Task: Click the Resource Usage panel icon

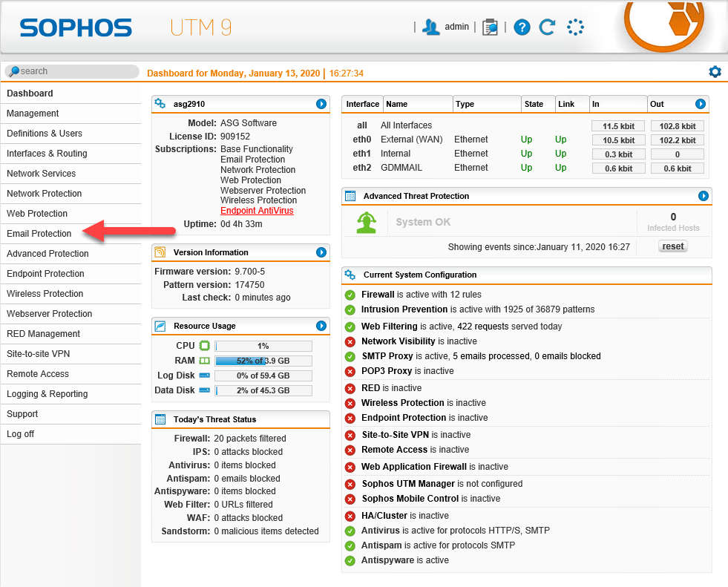Action: pos(160,326)
